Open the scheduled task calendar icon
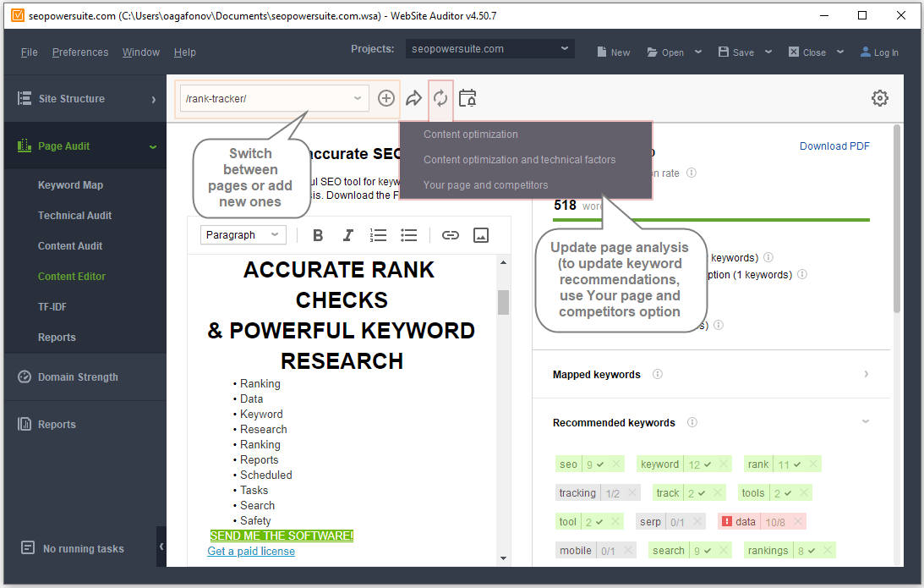Viewport: 924px width, 588px height. pyautogui.click(x=467, y=98)
